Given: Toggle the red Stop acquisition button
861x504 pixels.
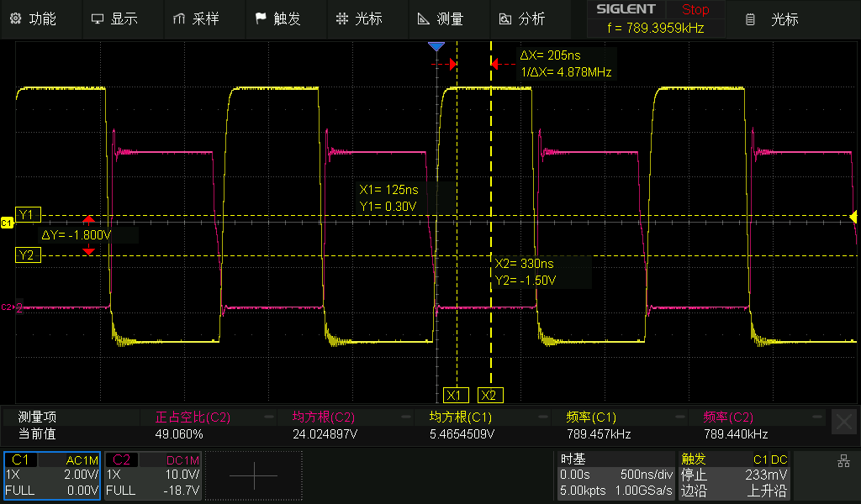Looking at the screenshot, I should pyautogui.click(x=695, y=10).
